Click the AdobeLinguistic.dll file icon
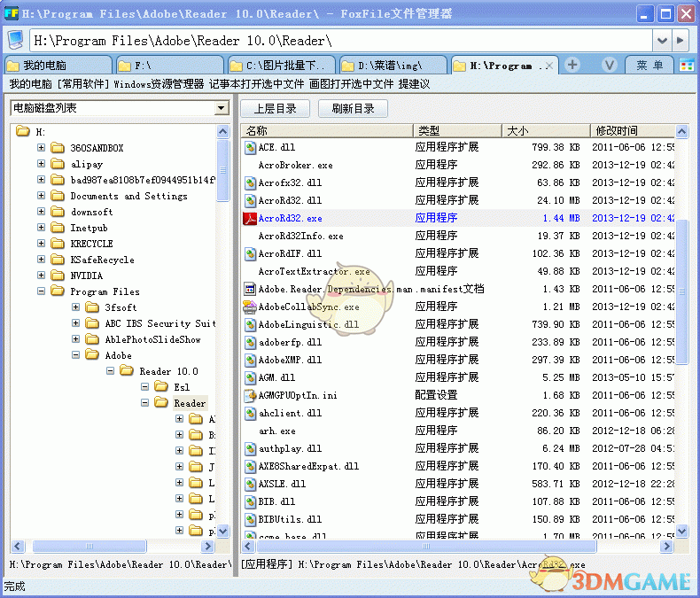Screen dimensions: 700x598 click(x=250, y=324)
